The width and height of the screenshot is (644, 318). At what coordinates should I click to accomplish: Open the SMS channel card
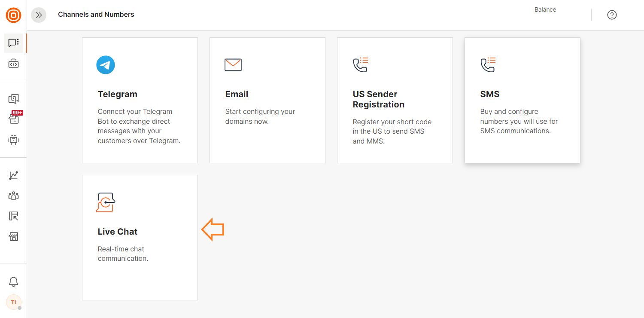[522, 100]
